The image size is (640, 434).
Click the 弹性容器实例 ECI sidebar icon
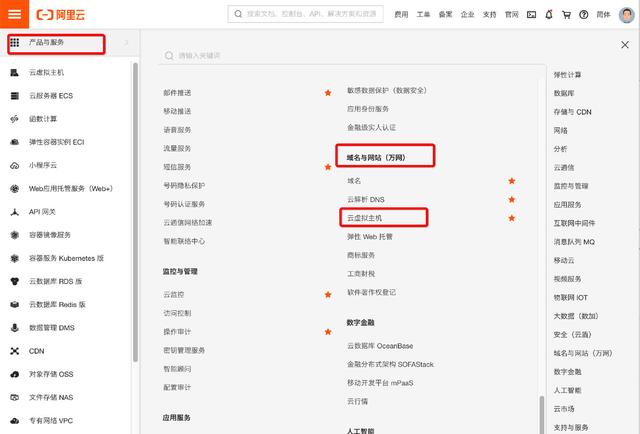pos(15,142)
